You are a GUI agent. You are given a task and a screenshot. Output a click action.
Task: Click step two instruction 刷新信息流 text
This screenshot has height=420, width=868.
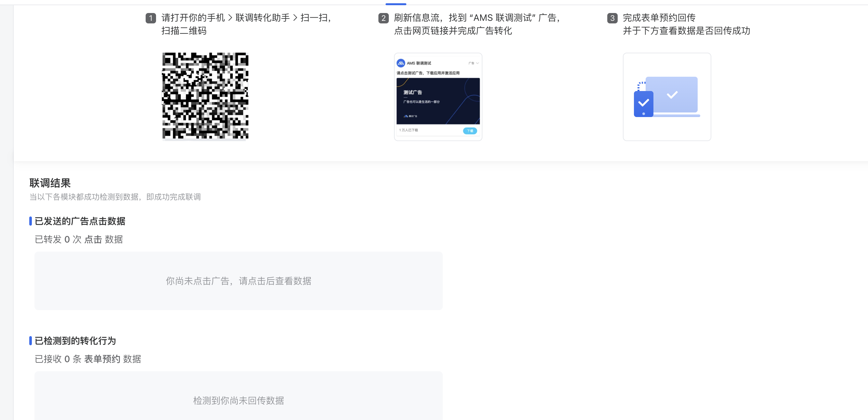point(477,18)
